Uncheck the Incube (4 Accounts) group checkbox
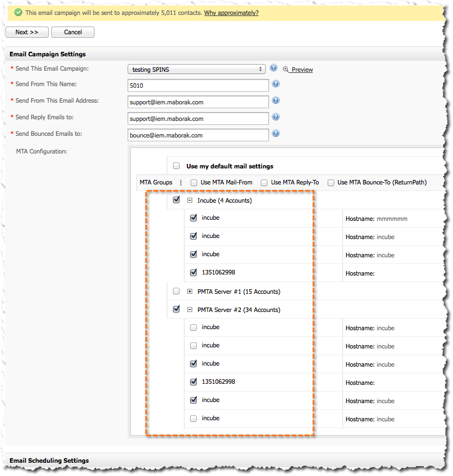Image resolution: width=453 pixels, height=476 pixels. click(x=176, y=200)
